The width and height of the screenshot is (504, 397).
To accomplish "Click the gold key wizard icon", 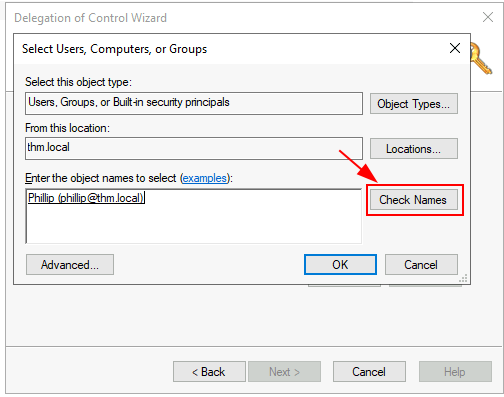I will click(481, 59).
